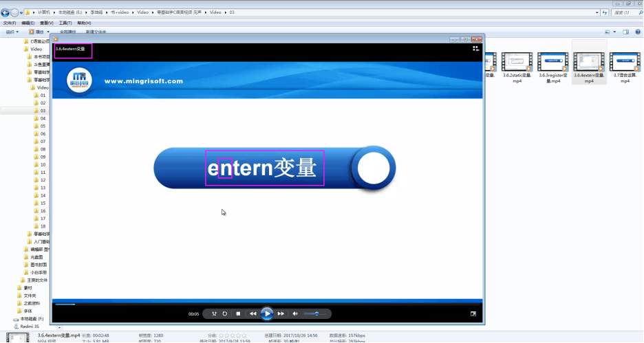
Task: Click the 素材 folder icon in tree
Action: (x=20, y=288)
